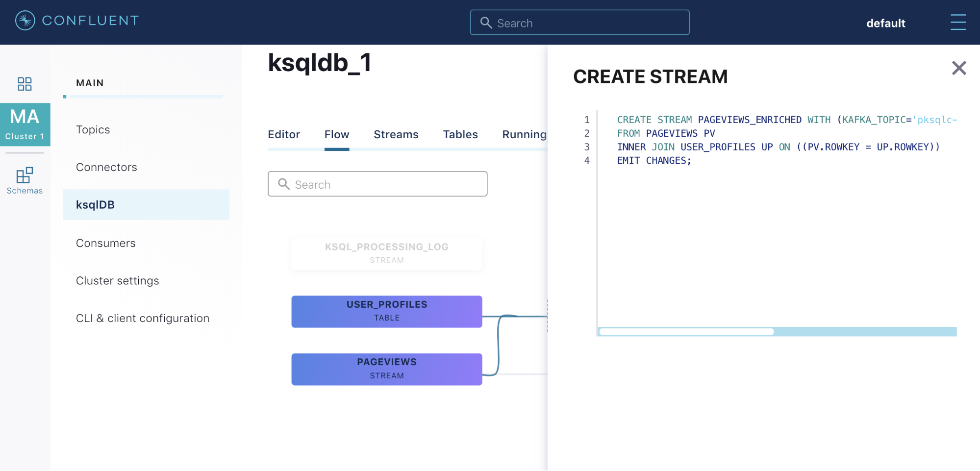The image size is (980, 471).
Task: Open Cluster settings
Action: pyautogui.click(x=118, y=281)
